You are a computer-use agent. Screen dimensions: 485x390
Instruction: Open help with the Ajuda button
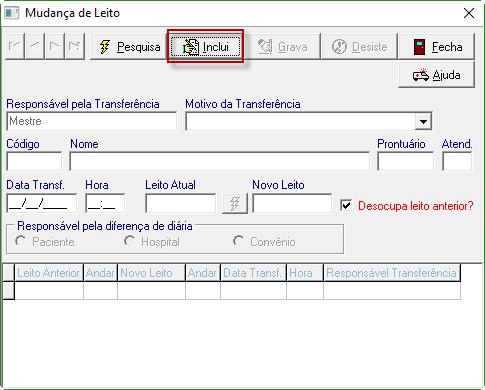point(436,75)
